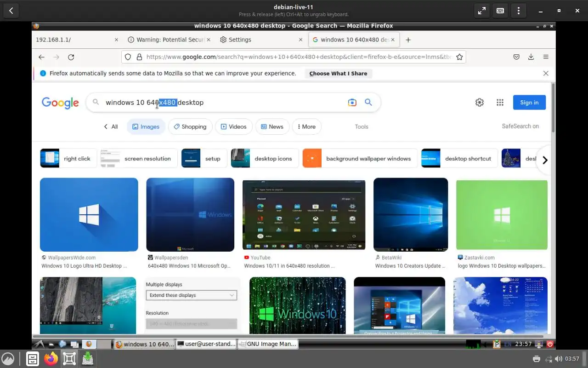Open the file manager dock icon
The height and width of the screenshot is (368, 588).
point(33,358)
